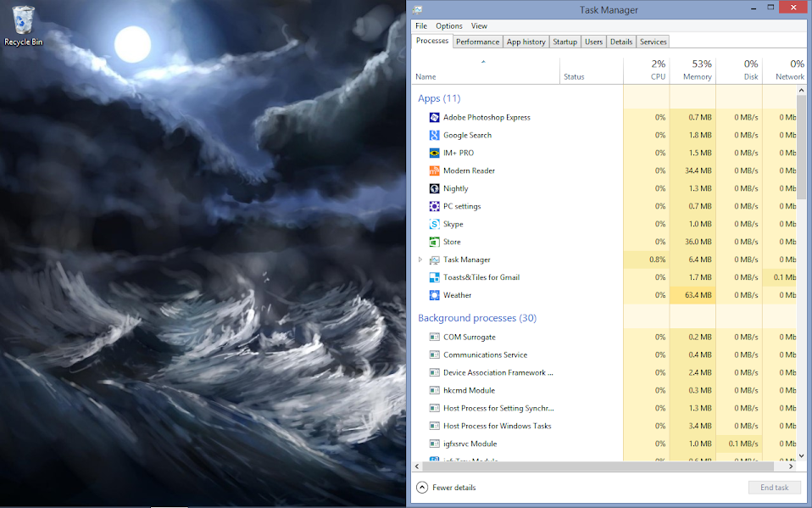Select the Skype process name

453,224
